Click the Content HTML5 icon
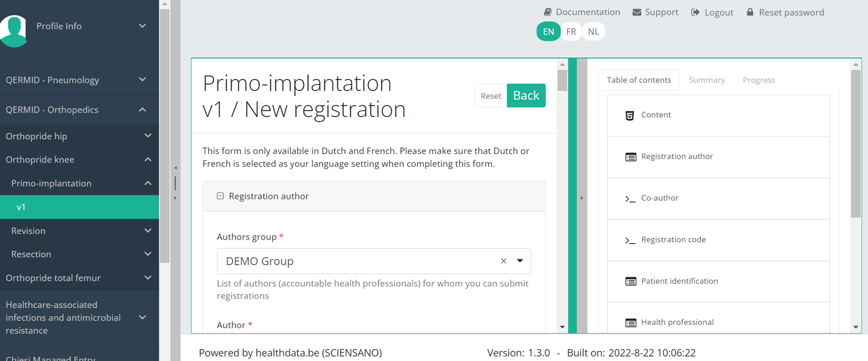The height and width of the screenshot is (361, 868). point(629,115)
